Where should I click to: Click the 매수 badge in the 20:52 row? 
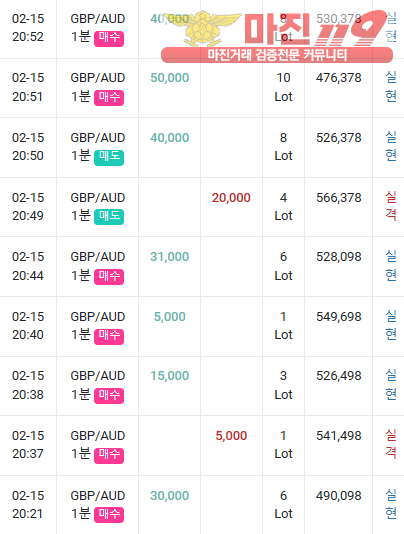tap(109, 38)
